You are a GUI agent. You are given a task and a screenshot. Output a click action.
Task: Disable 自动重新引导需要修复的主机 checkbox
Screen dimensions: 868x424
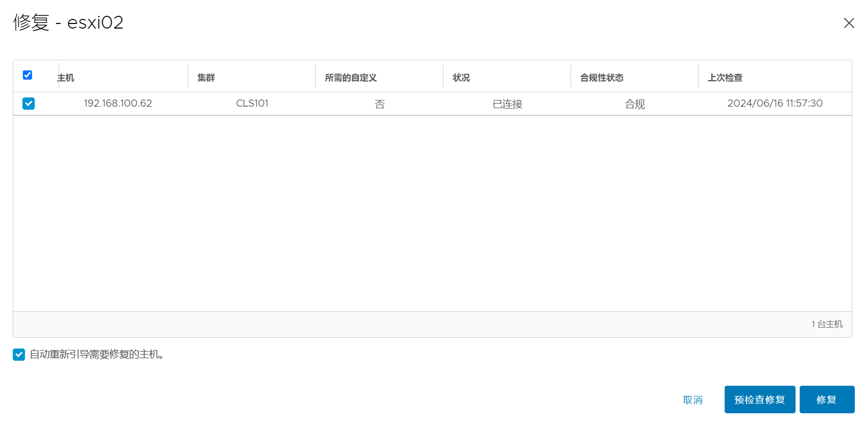pyautogui.click(x=19, y=355)
